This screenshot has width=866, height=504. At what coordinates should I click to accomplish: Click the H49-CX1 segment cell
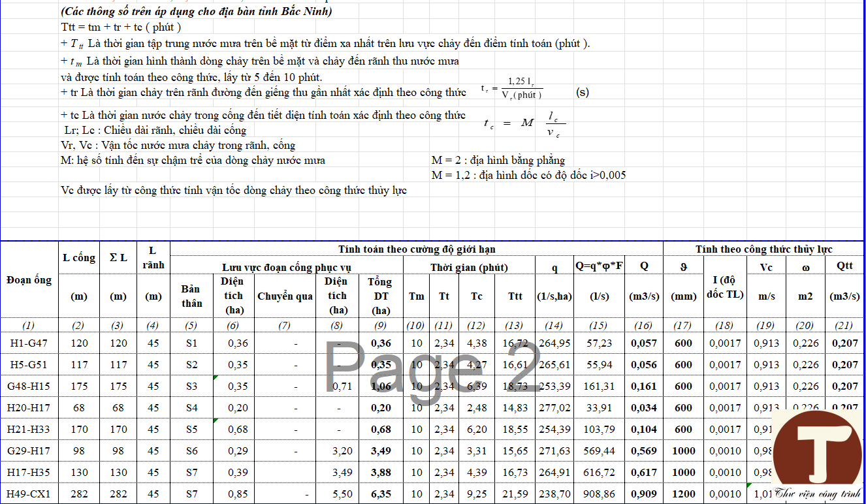[x=29, y=494]
